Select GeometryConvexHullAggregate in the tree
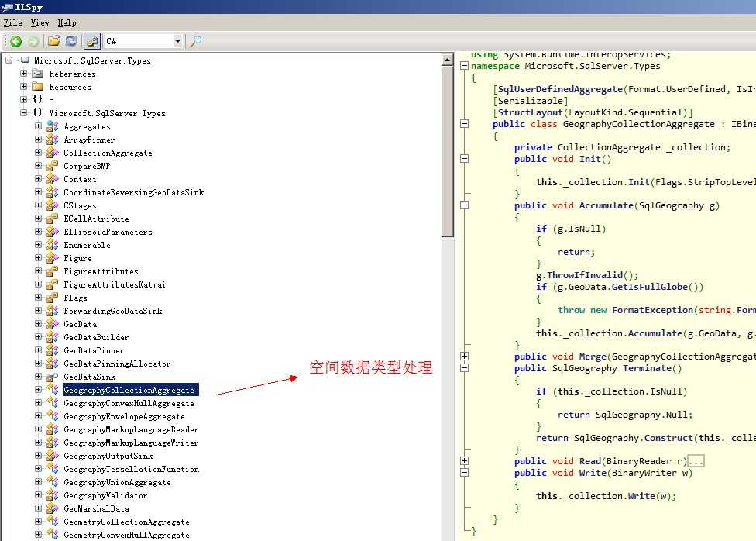756x541 pixels. (126, 535)
